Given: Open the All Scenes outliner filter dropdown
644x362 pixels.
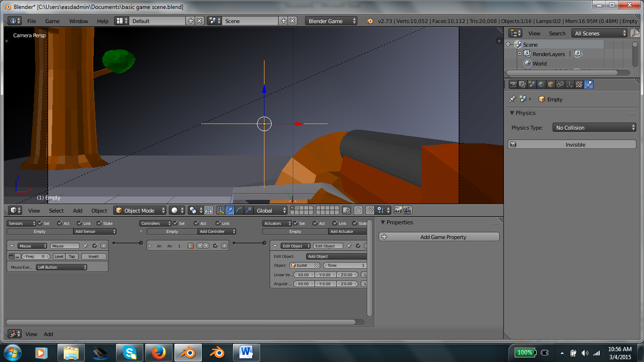Looking at the screenshot, I should (599, 33).
